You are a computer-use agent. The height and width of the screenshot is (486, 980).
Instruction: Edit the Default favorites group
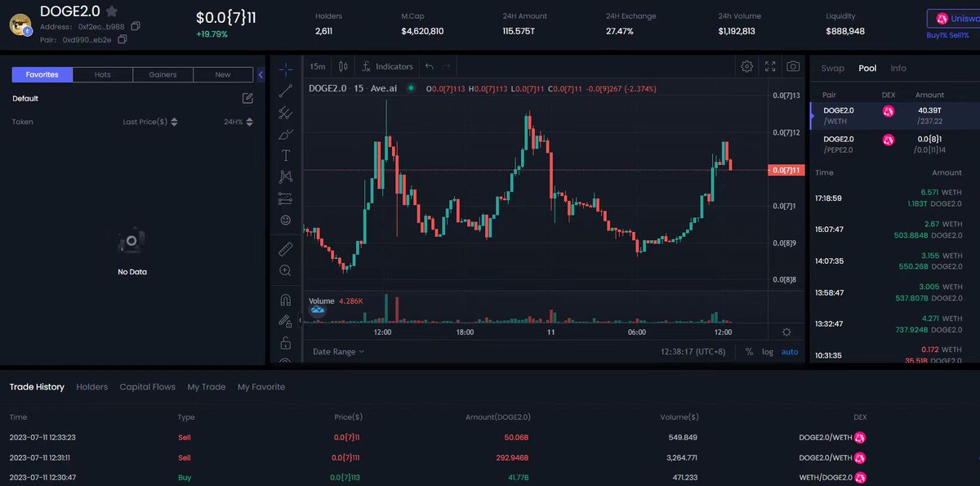pyautogui.click(x=247, y=98)
